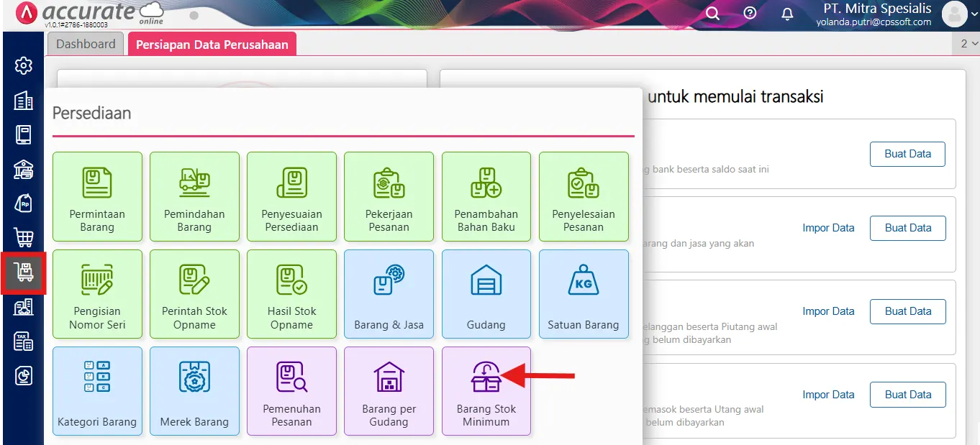Open Merek Barang tile
The image size is (980, 445).
[194, 391]
